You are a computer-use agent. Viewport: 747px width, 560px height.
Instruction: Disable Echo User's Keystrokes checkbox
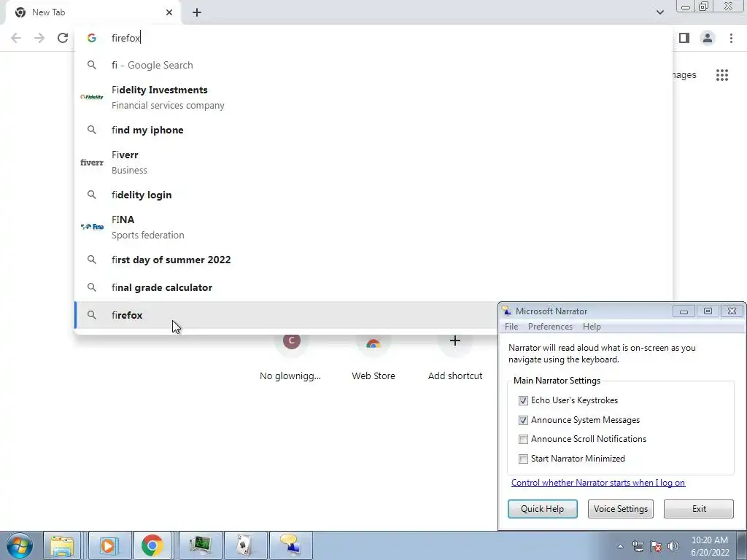(523, 400)
